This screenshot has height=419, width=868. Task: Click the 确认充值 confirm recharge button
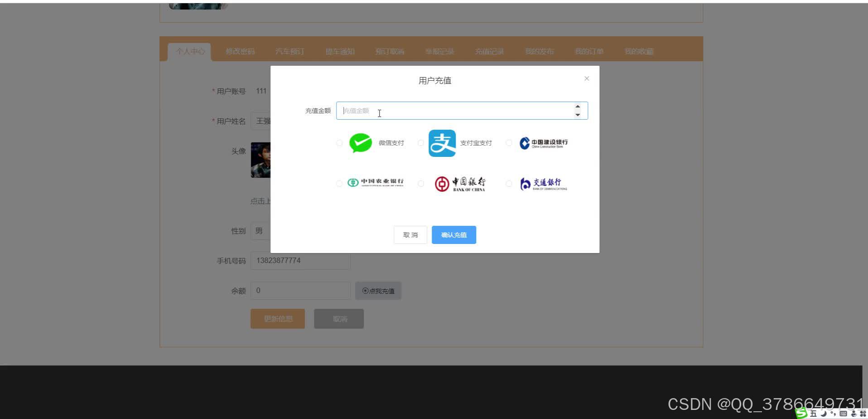453,234
